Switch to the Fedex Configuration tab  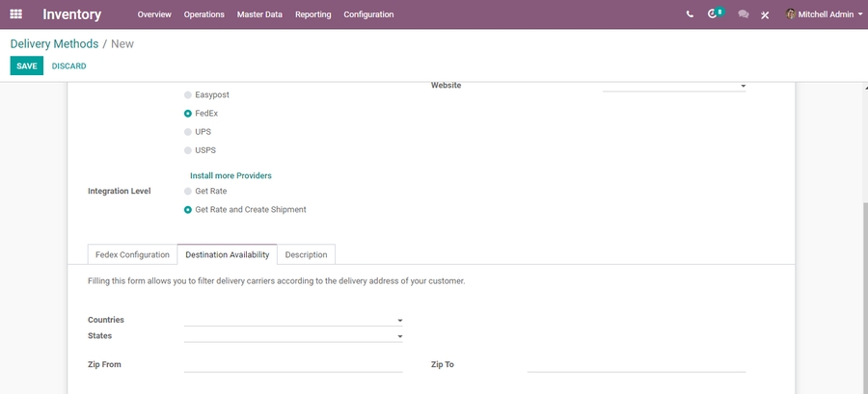[132, 255]
